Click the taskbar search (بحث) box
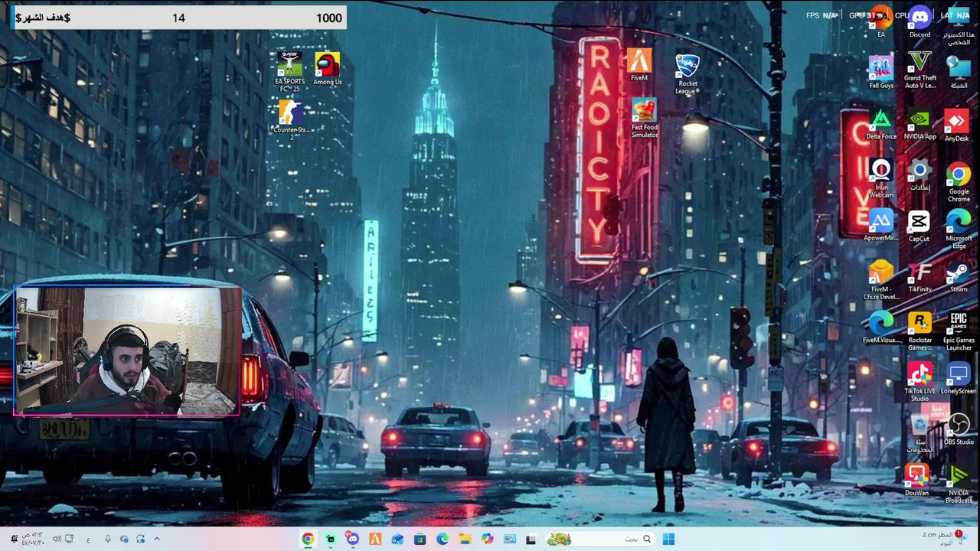The image size is (980, 551). tap(599, 540)
